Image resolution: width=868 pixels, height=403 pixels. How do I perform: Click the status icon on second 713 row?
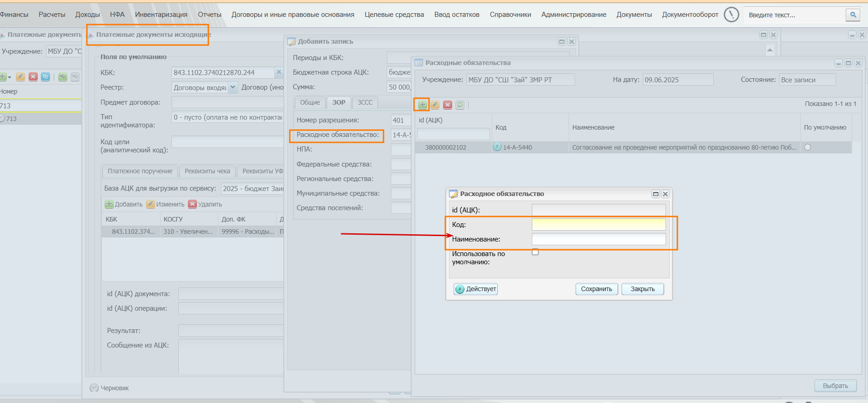[x=2, y=118]
